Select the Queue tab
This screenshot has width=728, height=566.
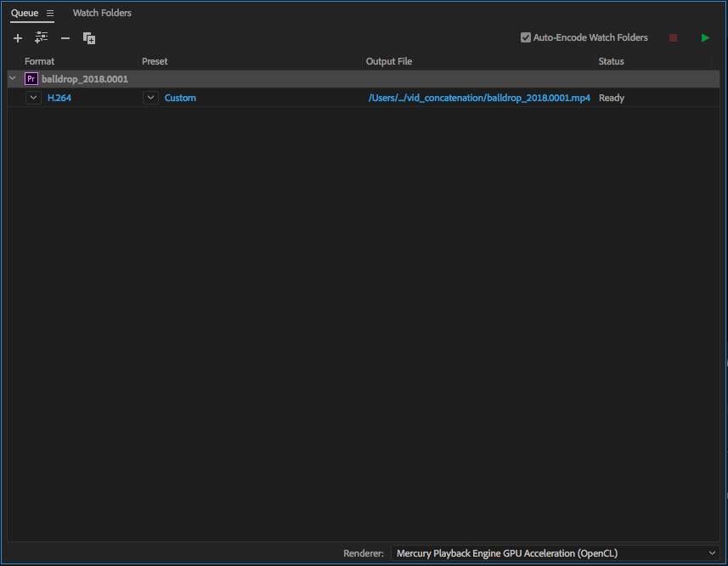(25, 14)
